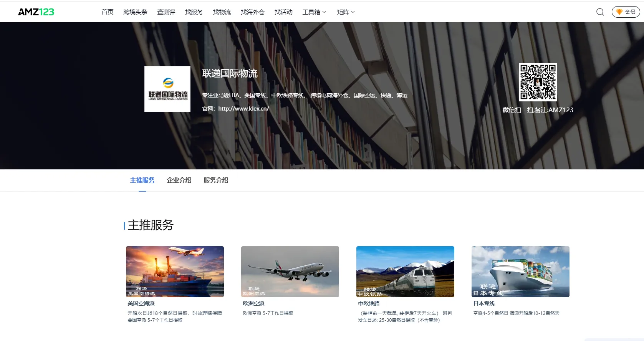Screen dimensions: 644x341
Task: Open 找服务 navigation item
Action: point(194,12)
